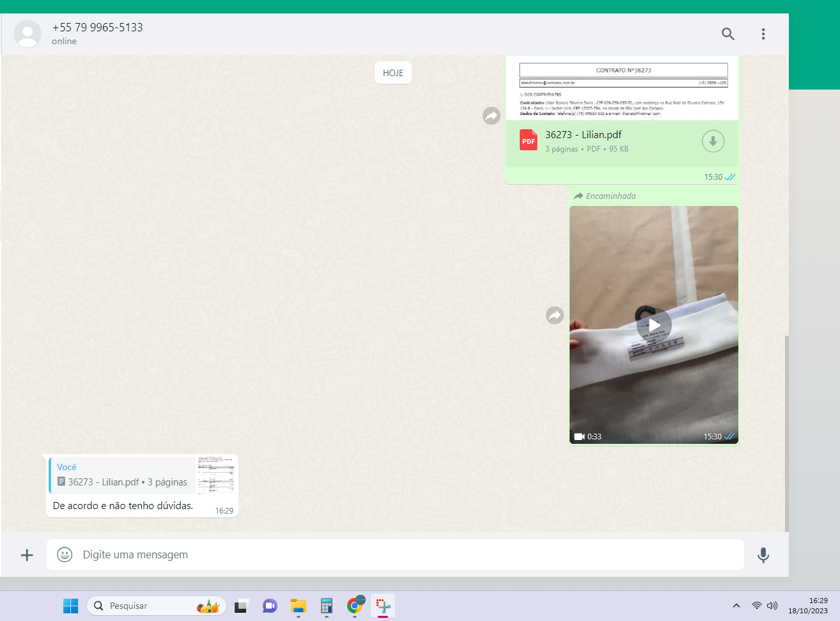840x621 pixels.
Task: Click the chat scrollbar thumb
Action: pos(787,434)
